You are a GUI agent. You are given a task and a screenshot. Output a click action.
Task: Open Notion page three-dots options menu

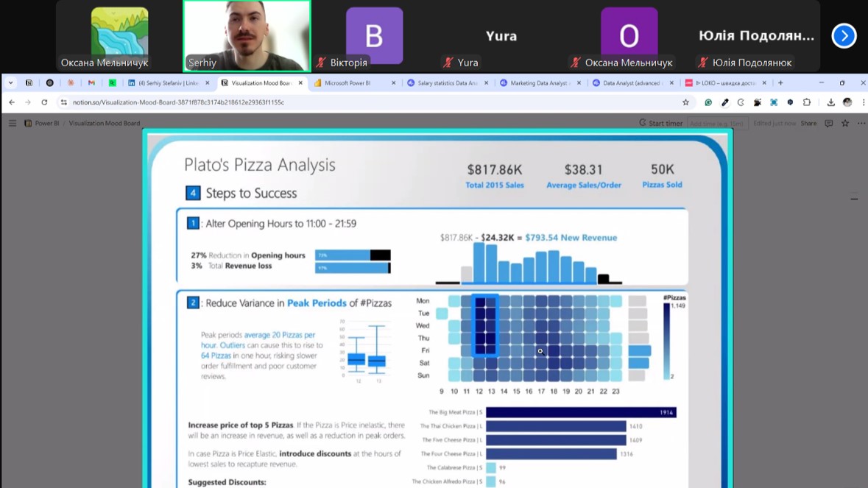[861, 124]
